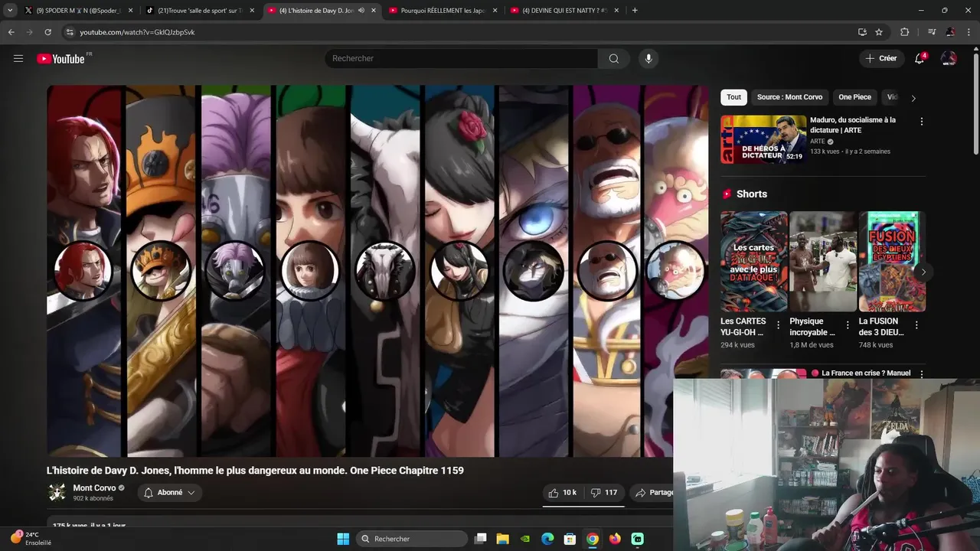The height and width of the screenshot is (551, 980).
Task: Open the Windows Start menu
Action: click(343, 539)
